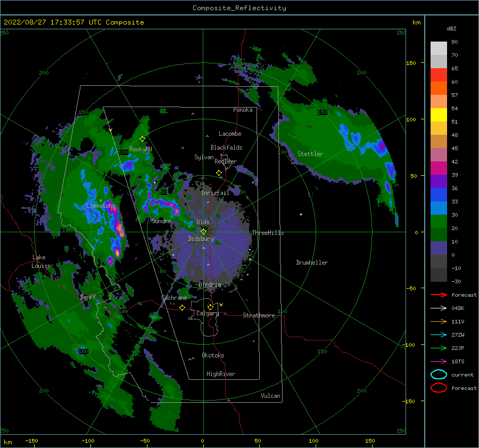Pick the orange 60–57 dBZ swatch
The image size is (479, 448).
click(x=439, y=88)
